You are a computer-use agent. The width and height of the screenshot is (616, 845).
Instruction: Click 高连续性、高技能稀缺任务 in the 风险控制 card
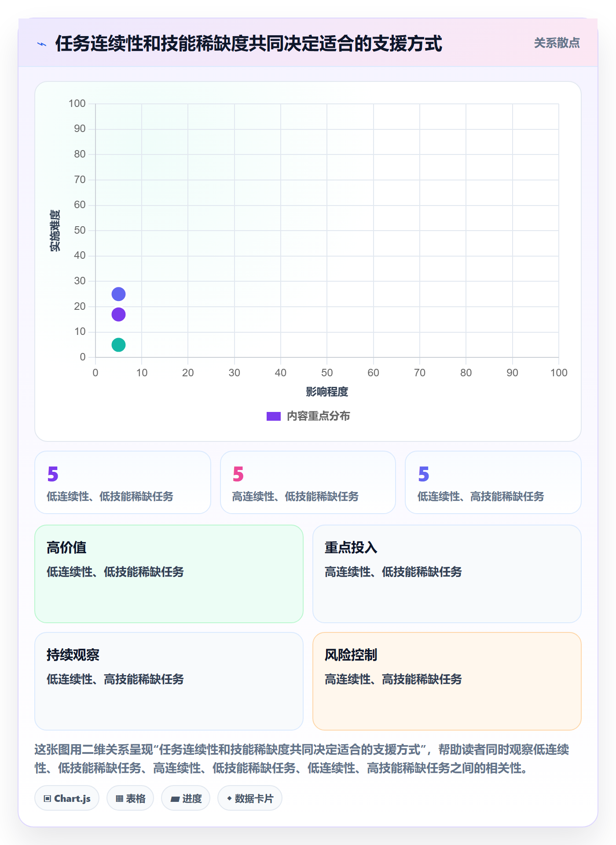(x=393, y=680)
